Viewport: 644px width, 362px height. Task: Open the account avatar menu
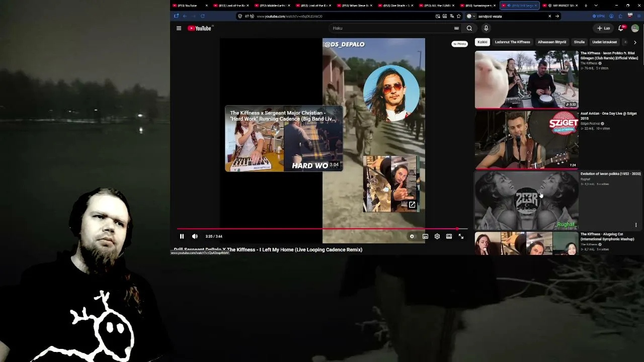(635, 28)
